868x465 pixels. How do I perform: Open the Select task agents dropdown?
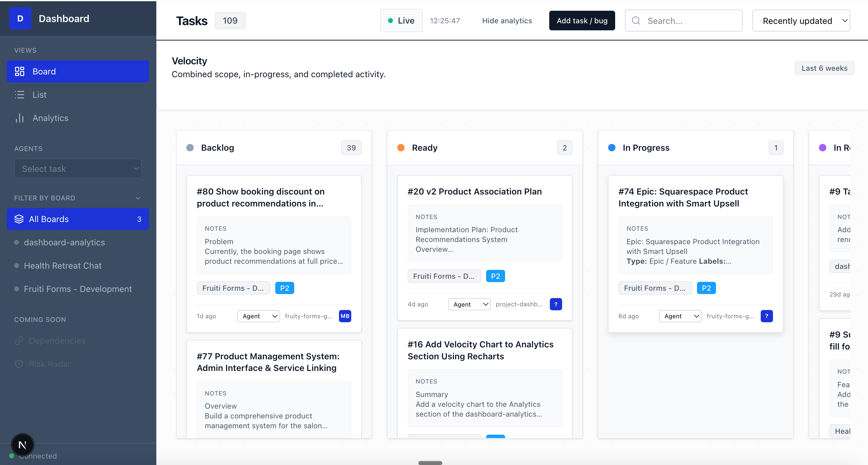(78, 169)
